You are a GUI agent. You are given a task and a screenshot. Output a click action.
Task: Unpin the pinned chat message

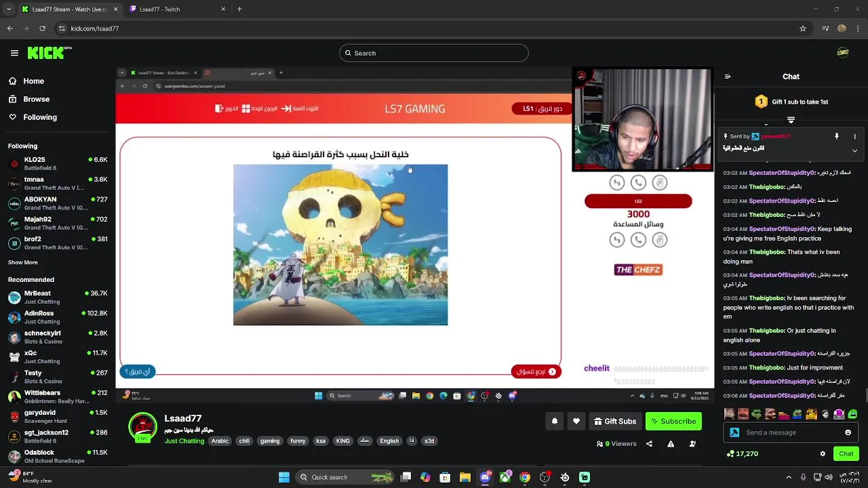coord(837,136)
